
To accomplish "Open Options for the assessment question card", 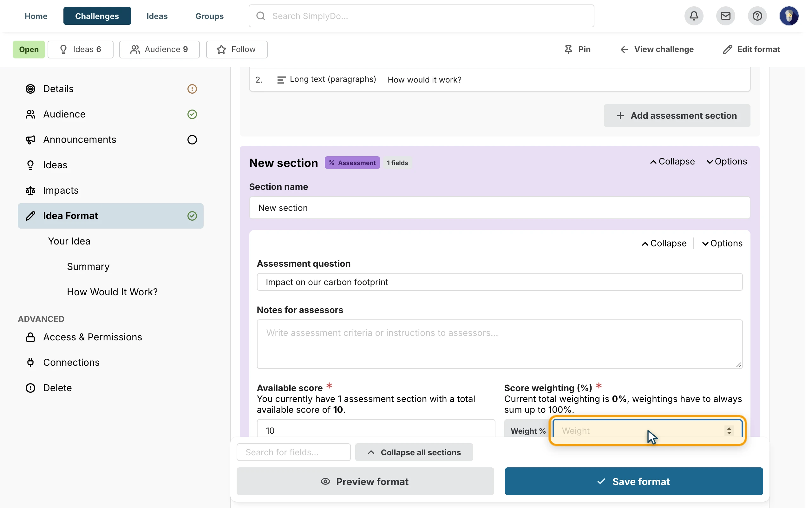I will 722,243.
